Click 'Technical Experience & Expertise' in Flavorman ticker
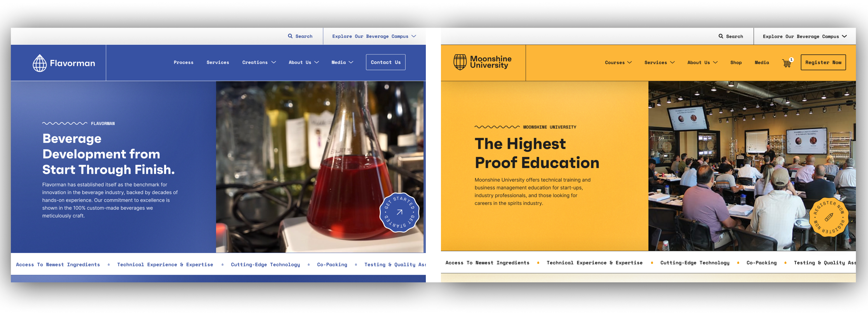This screenshot has height=315, width=868. coord(165,265)
